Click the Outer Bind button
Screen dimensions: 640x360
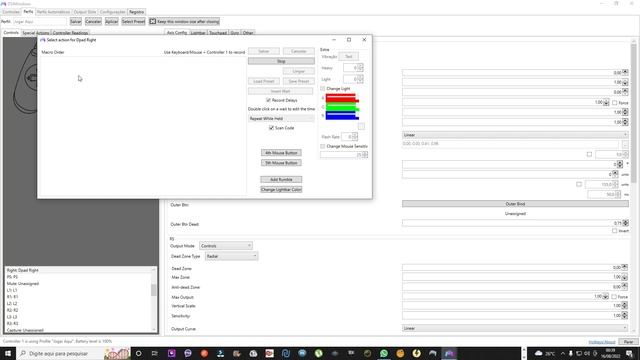point(515,204)
